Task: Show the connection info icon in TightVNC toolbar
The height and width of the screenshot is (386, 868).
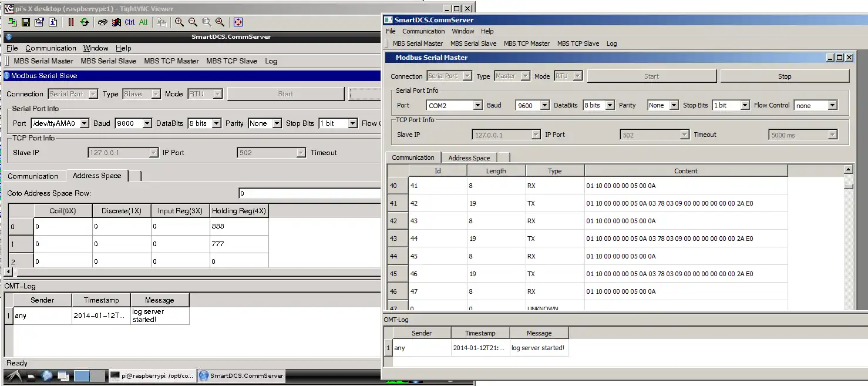Action: (53, 22)
